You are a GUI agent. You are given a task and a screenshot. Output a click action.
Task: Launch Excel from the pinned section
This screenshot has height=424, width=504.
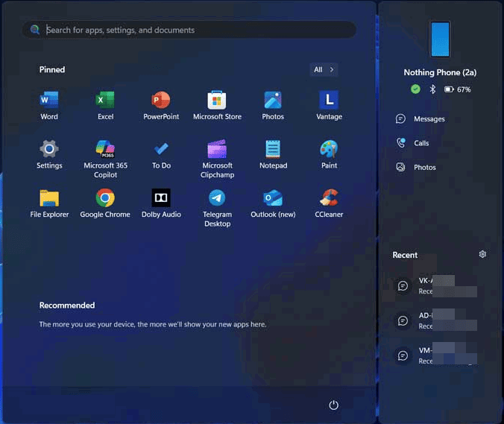tap(105, 106)
